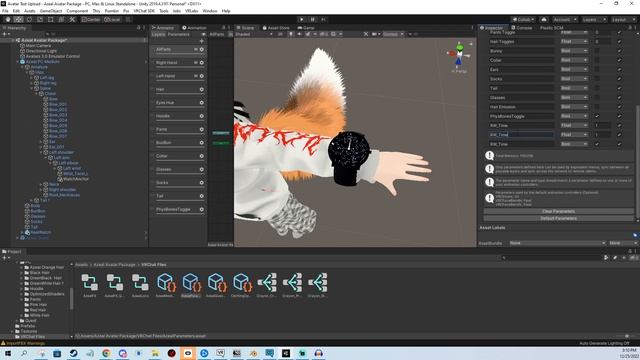Select the last asset in the project grid
The image size is (640, 360).
(318, 282)
